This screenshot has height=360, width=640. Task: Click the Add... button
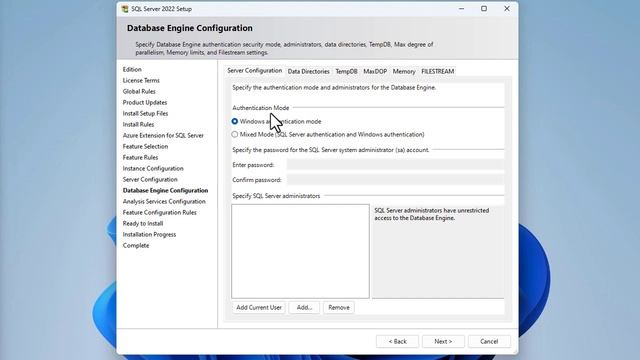pyautogui.click(x=304, y=307)
